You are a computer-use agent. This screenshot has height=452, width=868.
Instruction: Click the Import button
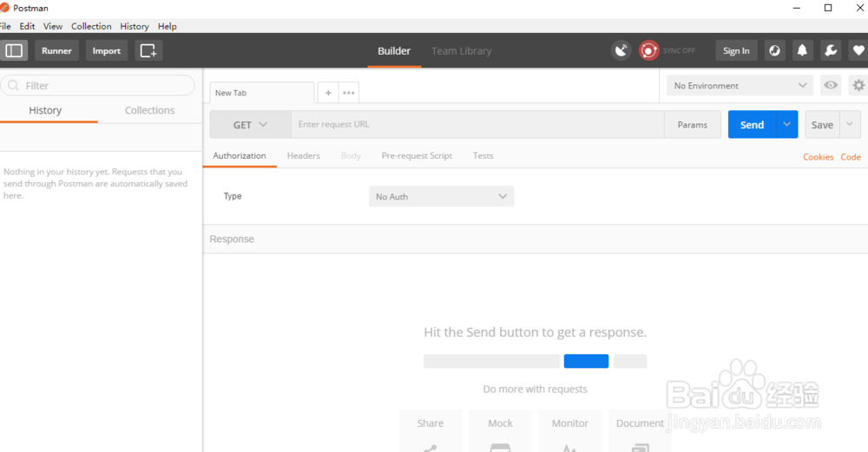106,50
